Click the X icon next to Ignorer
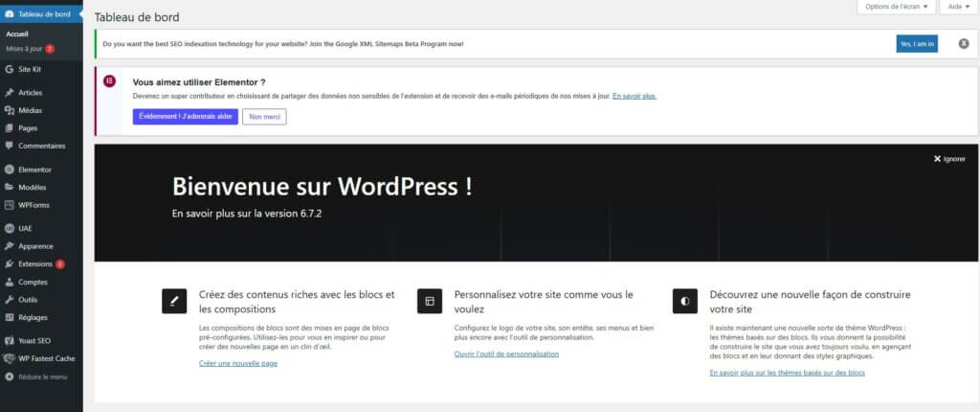 pos(937,159)
